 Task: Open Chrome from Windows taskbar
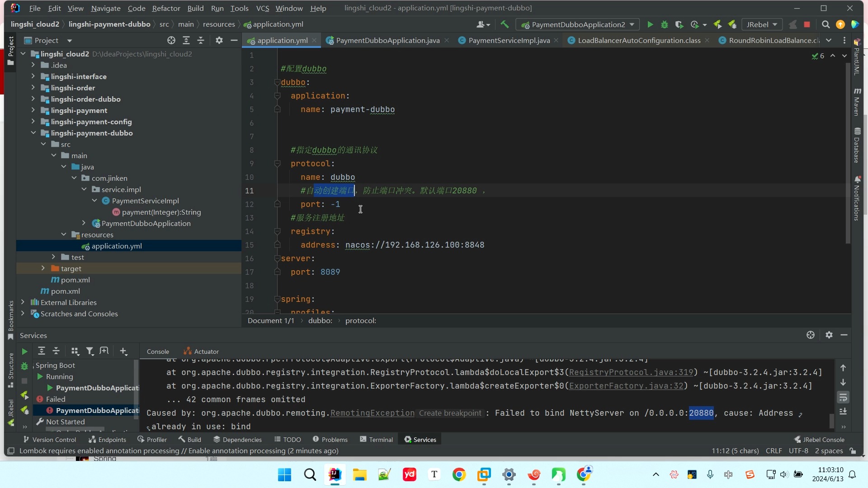point(459,474)
